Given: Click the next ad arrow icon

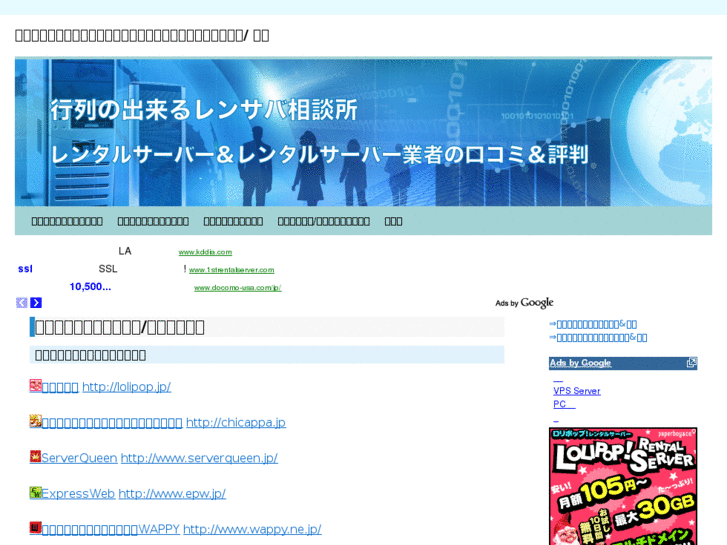Looking at the screenshot, I should coord(36,303).
